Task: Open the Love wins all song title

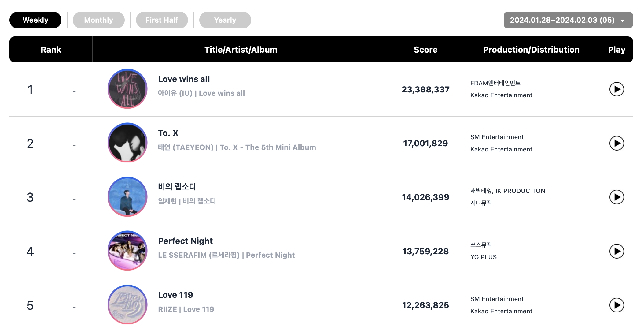Action: click(184, 79)
